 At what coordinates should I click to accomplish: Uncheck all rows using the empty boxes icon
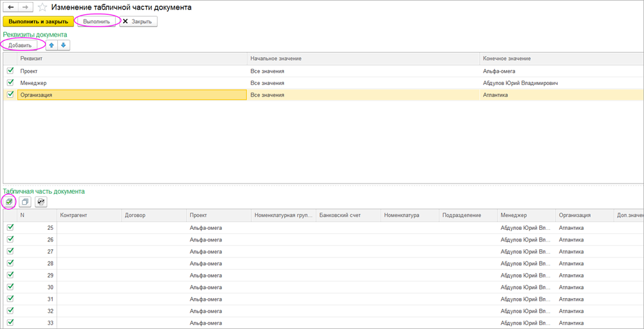pos(25,202)
